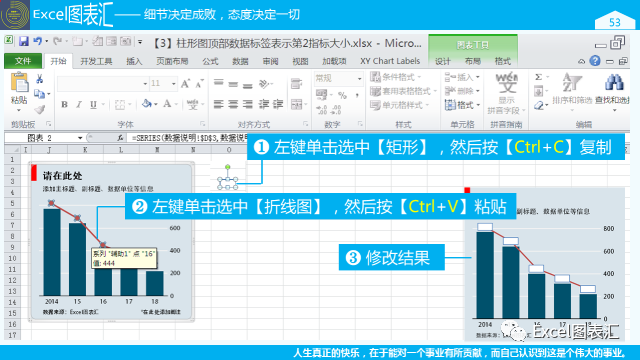Image resolution: width=640 pixels, height=360 pixels.
Task: Open the 插入 ribbon tab
Action: 134,61
